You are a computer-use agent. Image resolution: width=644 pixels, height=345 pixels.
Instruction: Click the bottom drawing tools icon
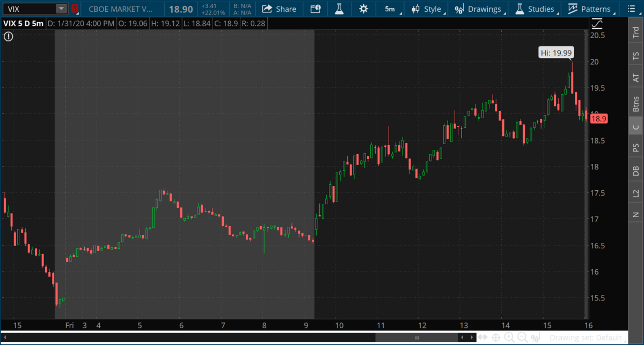(535, 337)
